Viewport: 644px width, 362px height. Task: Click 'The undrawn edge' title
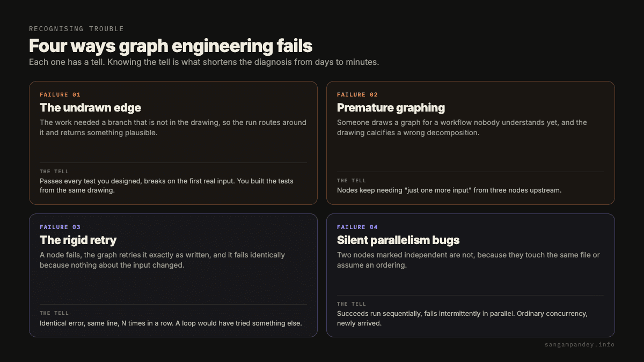point(90,108)
